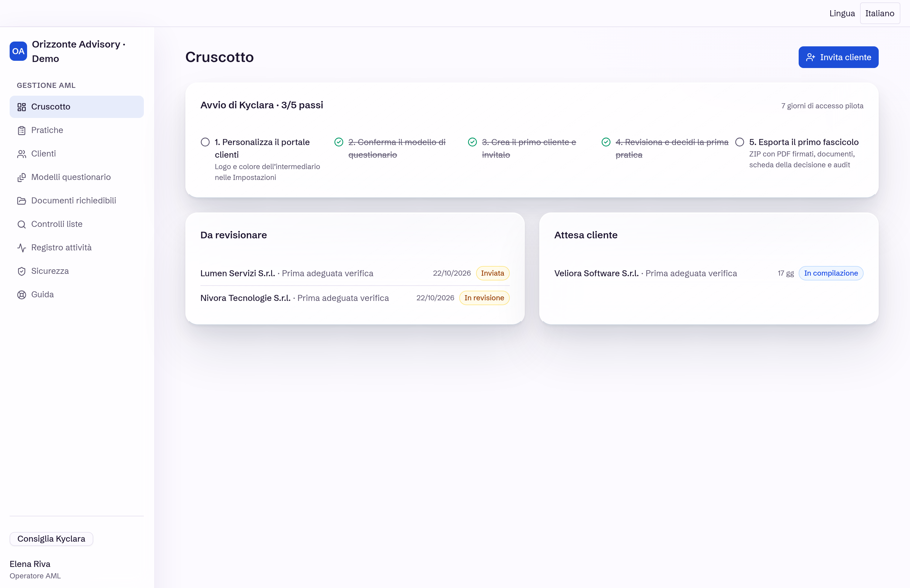Open Pratiche in the sidebar menu
Screen dimensions: 910x588
tap(77, 130)
